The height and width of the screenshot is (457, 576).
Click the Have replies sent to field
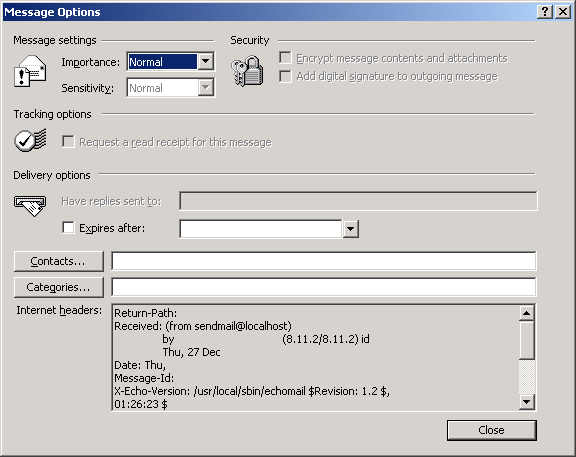point(358,201)
